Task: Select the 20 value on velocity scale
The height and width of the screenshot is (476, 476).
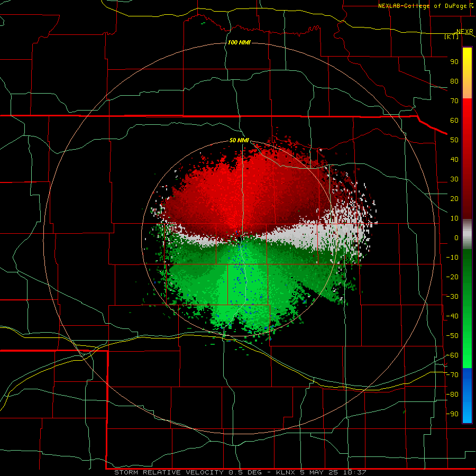Action: coord(454,199)
